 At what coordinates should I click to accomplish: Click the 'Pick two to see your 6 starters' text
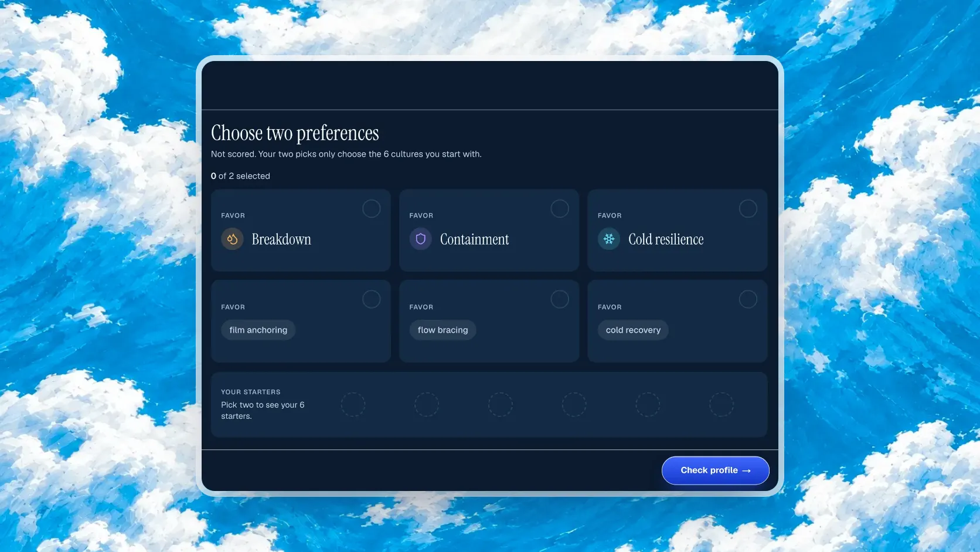[x=263, y=411]
